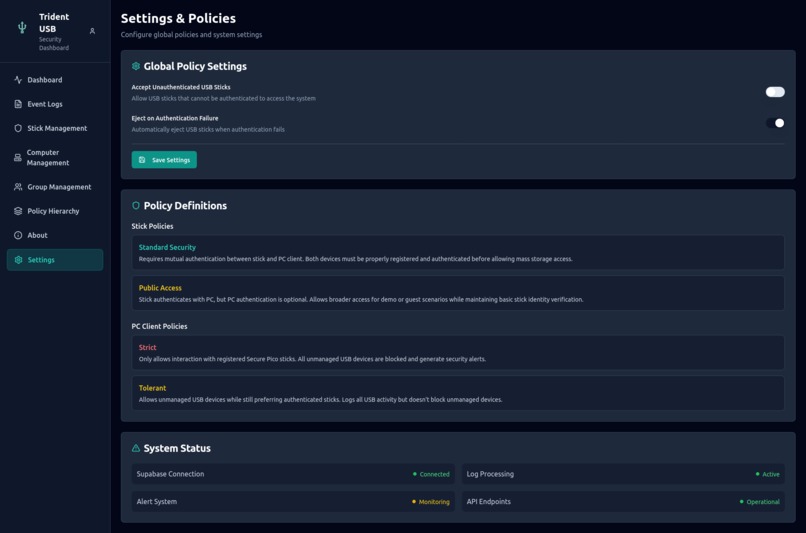Click the Strict PC client policy
Screen dimensions: 806x533
pyautogui.click(x=458, y=353)
